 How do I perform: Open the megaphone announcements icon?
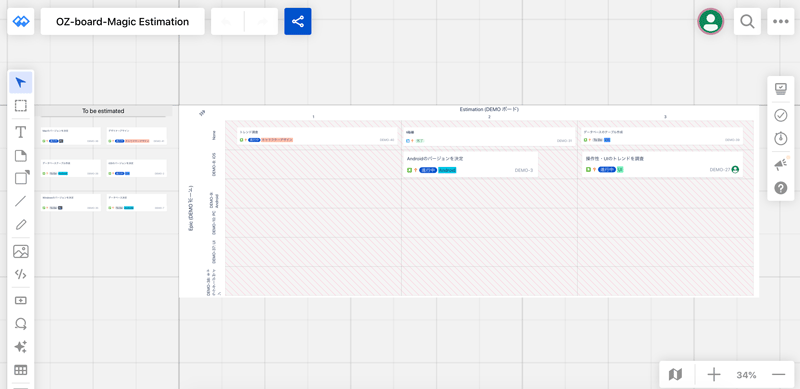[781, 165]
